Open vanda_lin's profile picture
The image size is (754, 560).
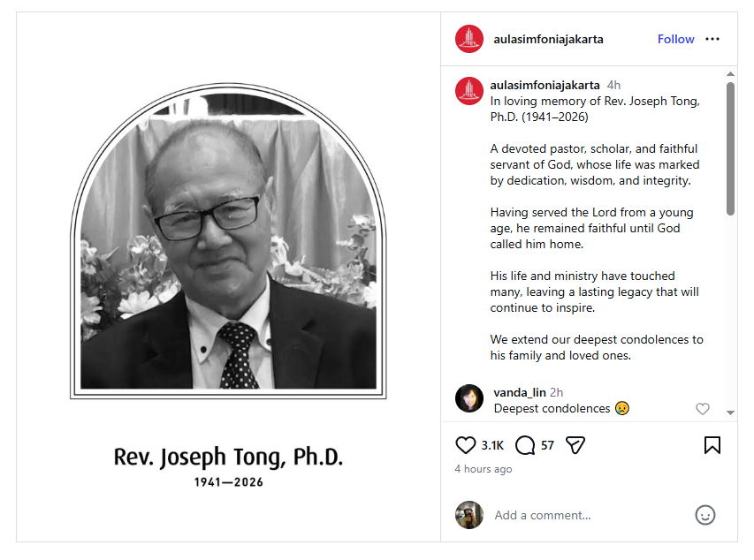469,398
